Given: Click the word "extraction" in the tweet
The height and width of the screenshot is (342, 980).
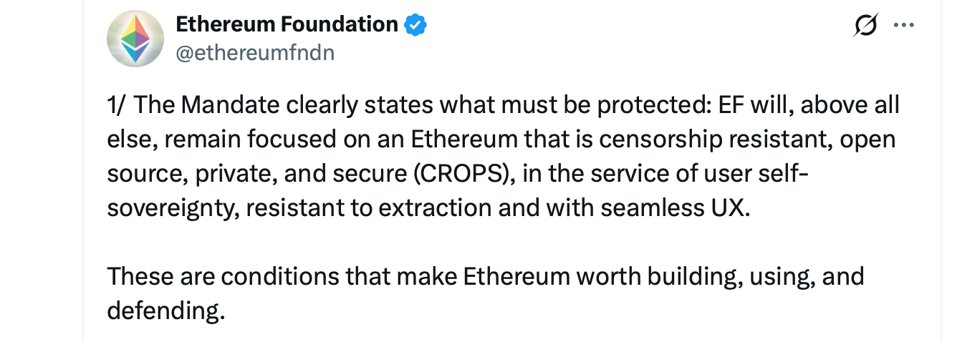Looking at the screenshot, I should (x=434, y=208).
